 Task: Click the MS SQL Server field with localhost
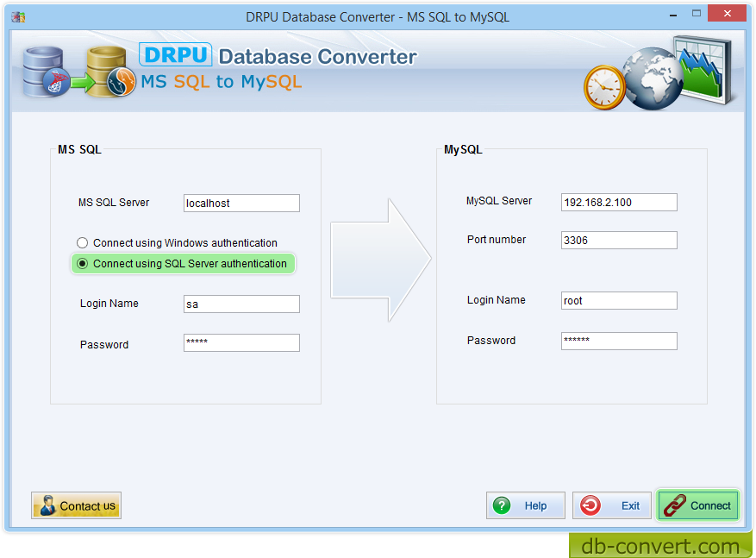241,203
